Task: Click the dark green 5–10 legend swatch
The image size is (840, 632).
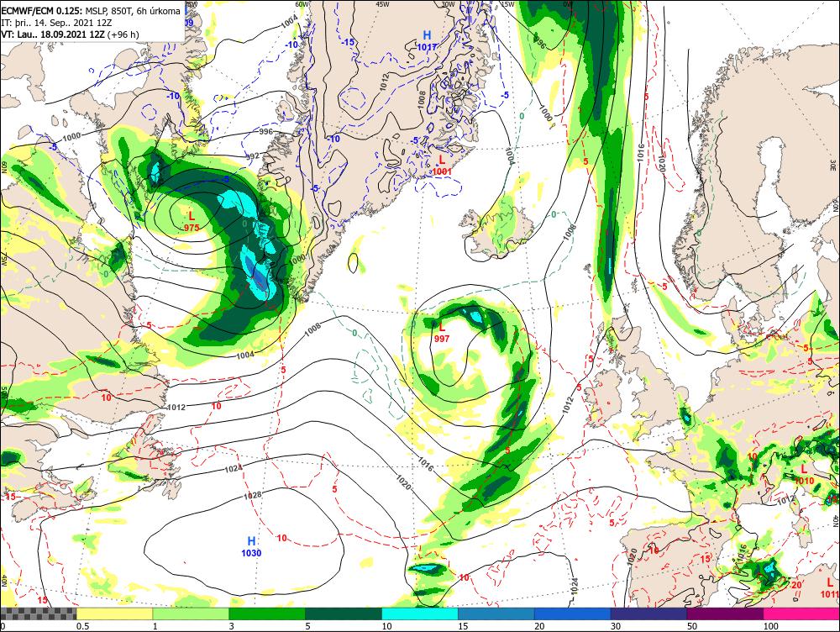Action: (344, 614)
